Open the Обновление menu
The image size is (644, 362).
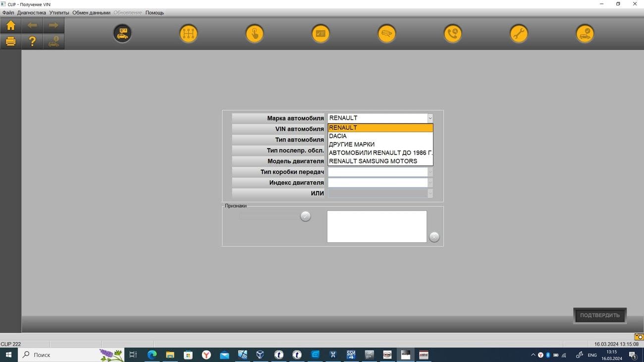point(128,12)
